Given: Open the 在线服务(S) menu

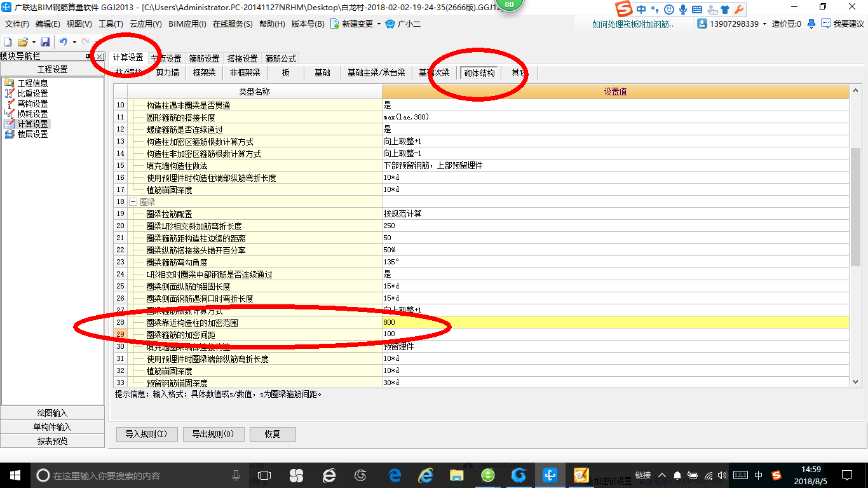Looking at the screenshot, I should [x=233, y=24].
